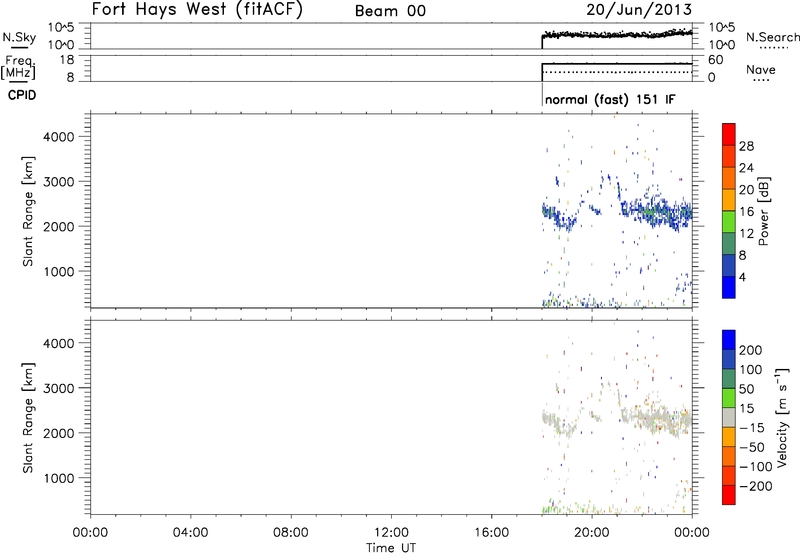This screenshot has width=800, height=554.
Task: Select the 'N.Sky' legend label
Action: coord(19,37)
